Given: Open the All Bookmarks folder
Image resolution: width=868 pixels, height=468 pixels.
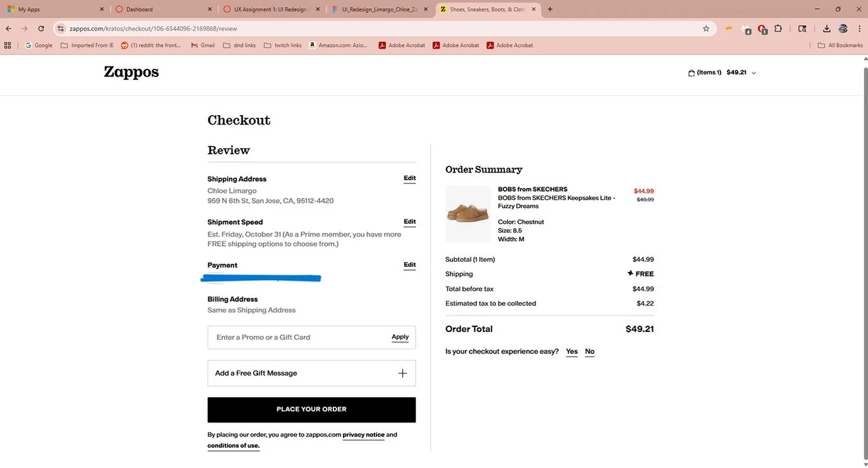Looking at the screenshot, I should click(840, 45).
